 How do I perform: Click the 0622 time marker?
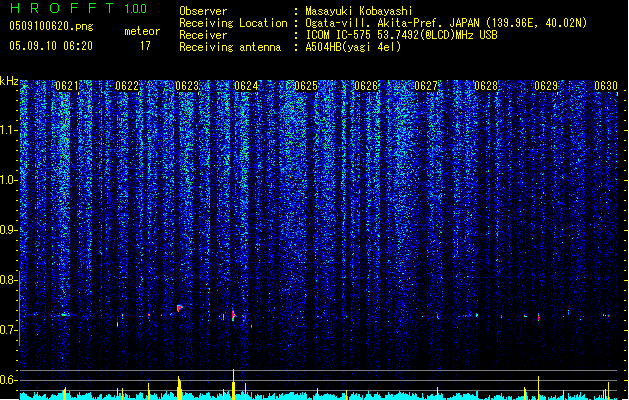[127, 86]
